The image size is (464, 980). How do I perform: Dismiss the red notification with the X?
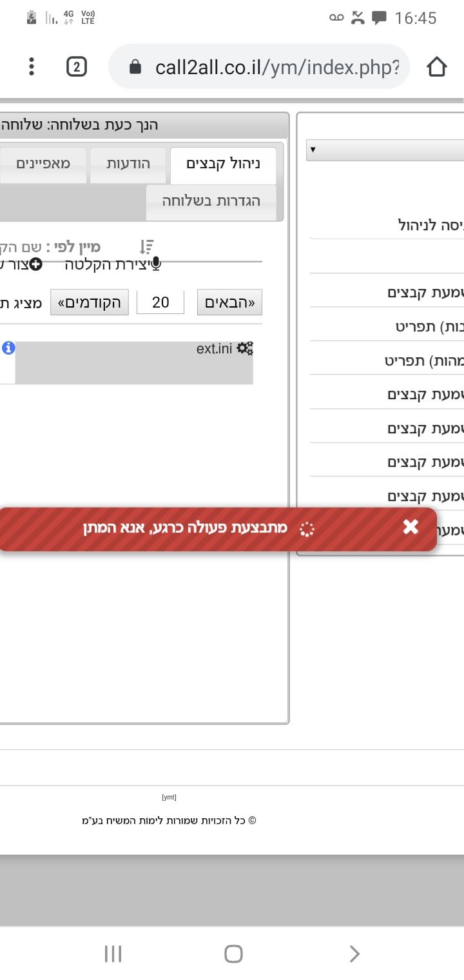pyautogui.click(x=411, y=527)
